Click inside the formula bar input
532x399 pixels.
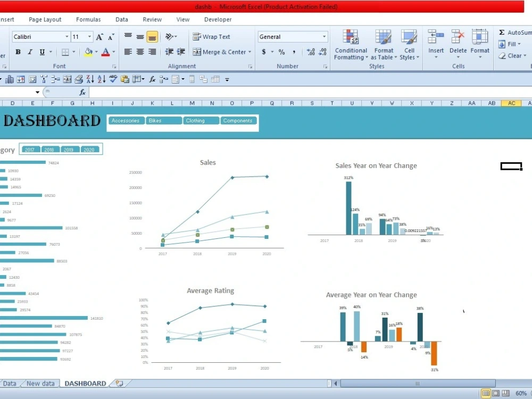point(310,92)
